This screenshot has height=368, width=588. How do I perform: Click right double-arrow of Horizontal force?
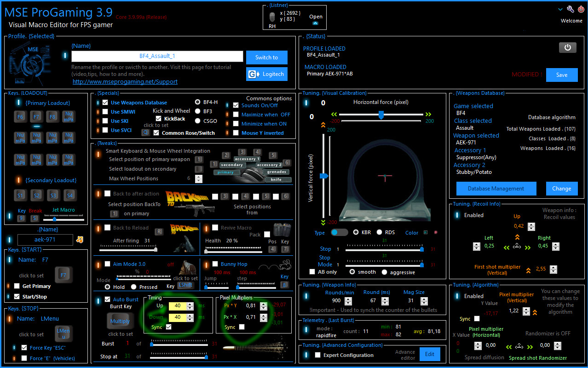point(428,115)
